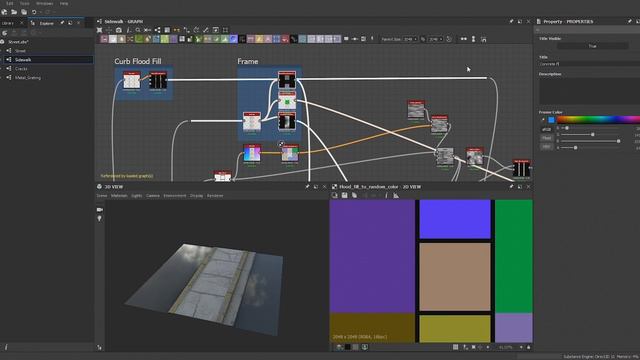Select grey background swatch in 2D View
Viewport: 640px width, 360px height.
pyautogui.click(x=356, y=347)
